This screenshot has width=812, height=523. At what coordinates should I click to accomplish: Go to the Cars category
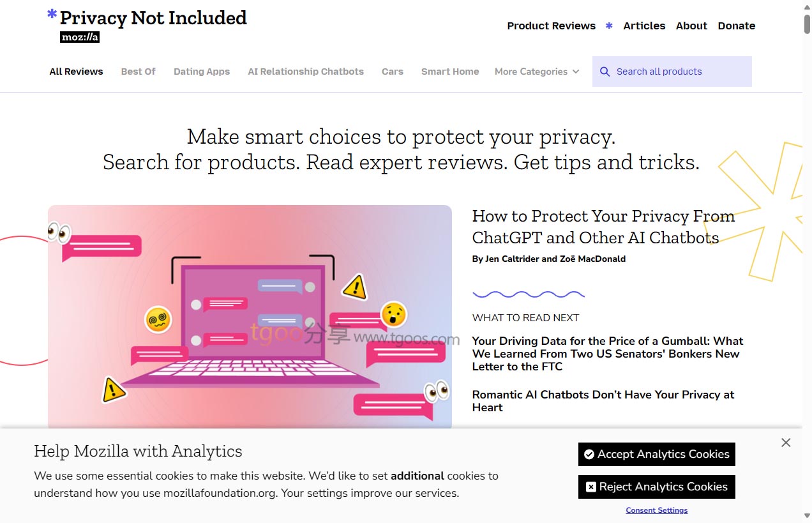pos(393,72)
